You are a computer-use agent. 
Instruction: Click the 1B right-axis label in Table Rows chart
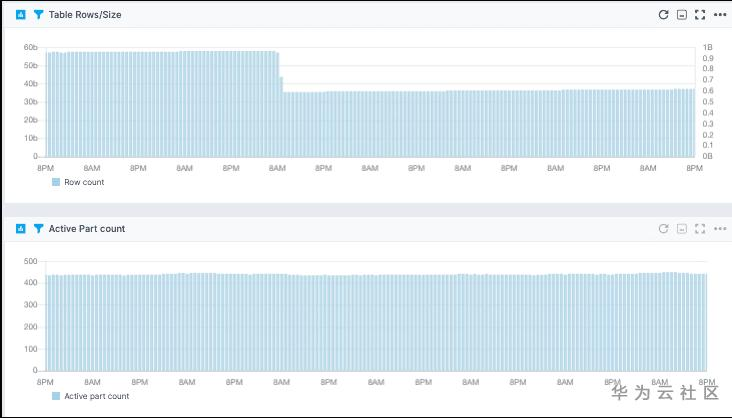click(708, 47)
